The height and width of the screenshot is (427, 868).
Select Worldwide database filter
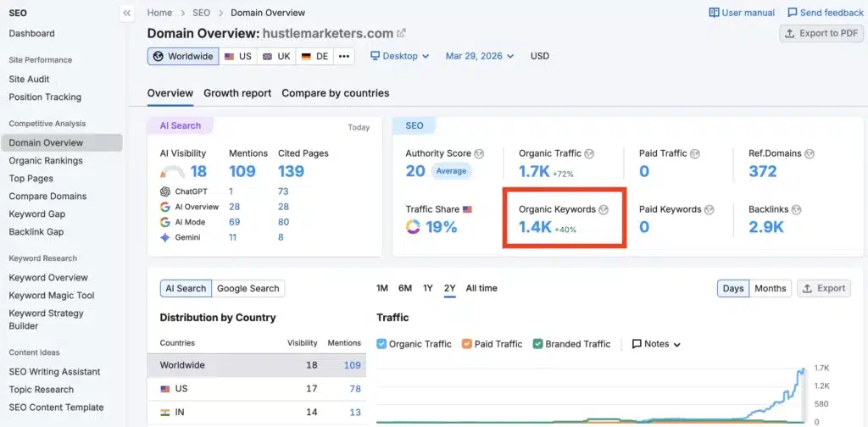click(x=183, y=57)
